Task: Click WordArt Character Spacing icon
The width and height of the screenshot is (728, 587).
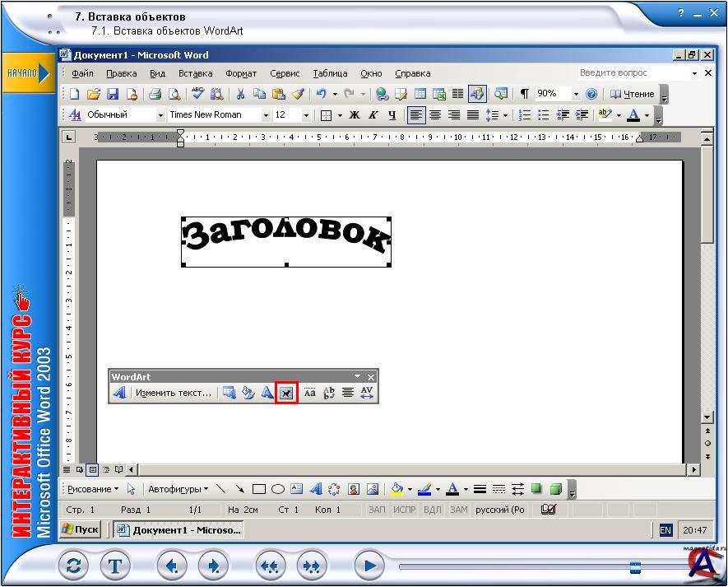Action: [x=367, y=393]
